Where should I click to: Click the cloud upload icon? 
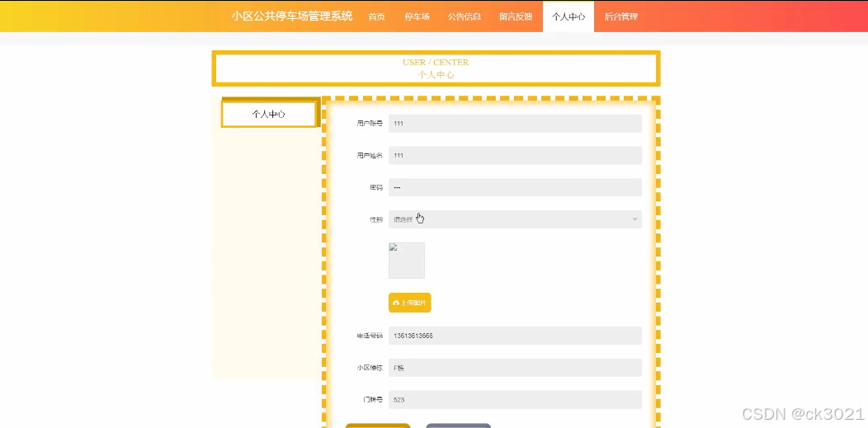(x=396, y=303)
